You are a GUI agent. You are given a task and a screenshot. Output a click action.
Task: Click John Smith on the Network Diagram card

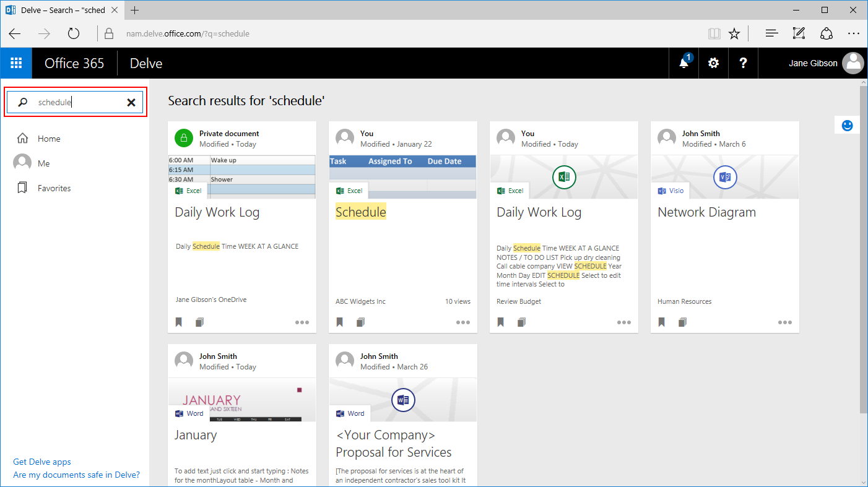[701, 134]
